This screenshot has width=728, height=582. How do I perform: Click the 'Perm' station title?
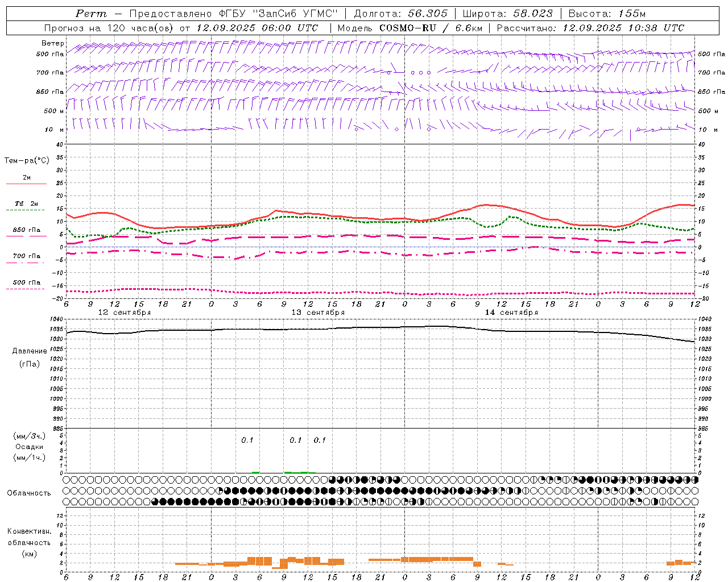(91, 14)
